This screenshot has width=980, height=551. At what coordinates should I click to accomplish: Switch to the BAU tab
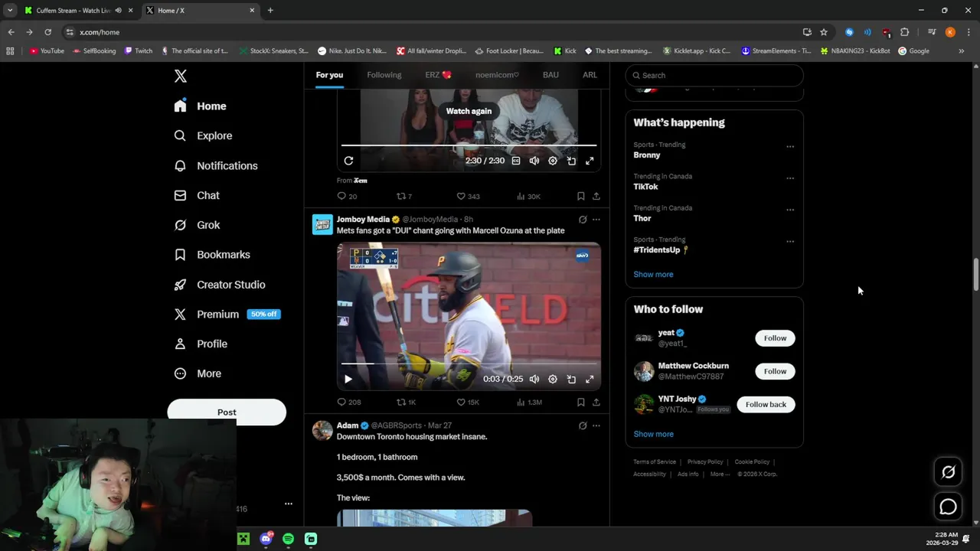[x=550, y=75]
